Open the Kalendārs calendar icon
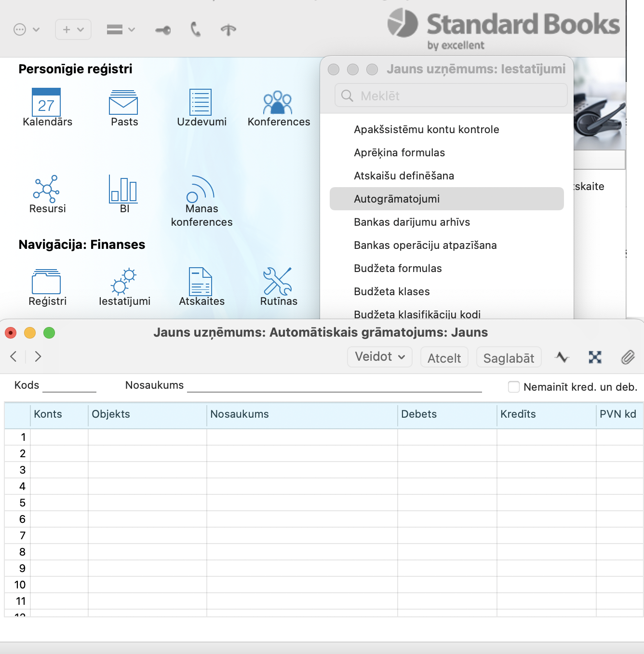Screen dimensions: 644x654 46,102
